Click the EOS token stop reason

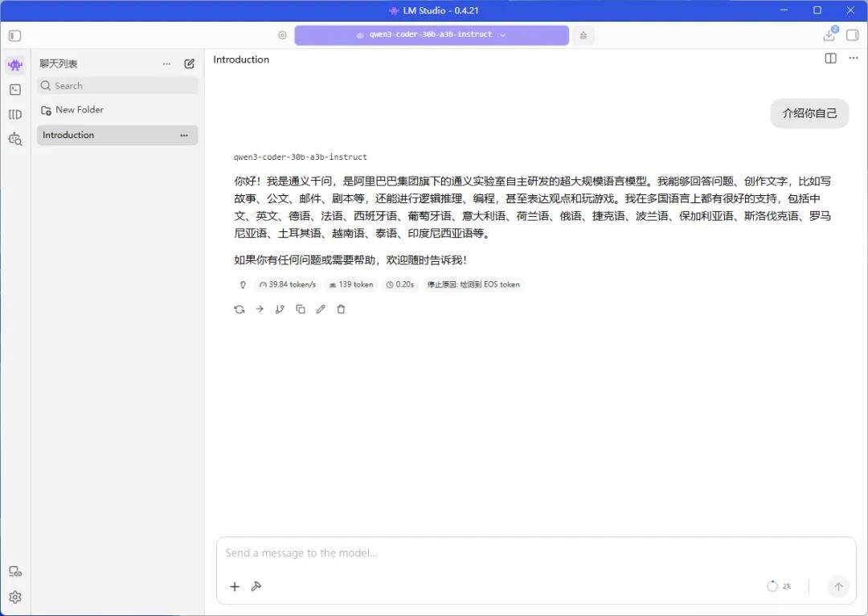click(x=473, y=285)
